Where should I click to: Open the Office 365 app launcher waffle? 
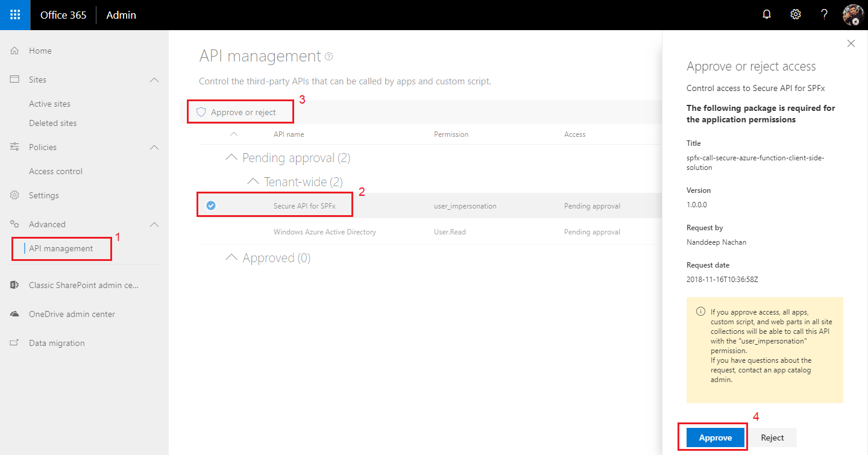[15, 15]
